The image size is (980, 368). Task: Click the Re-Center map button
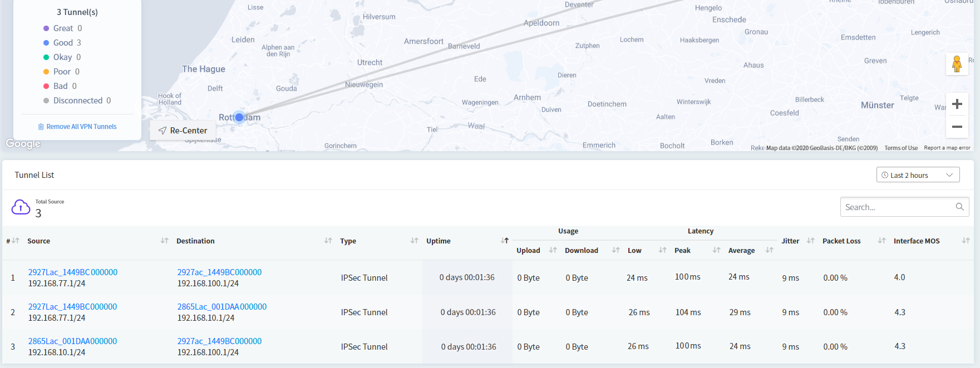click(183, 131)
